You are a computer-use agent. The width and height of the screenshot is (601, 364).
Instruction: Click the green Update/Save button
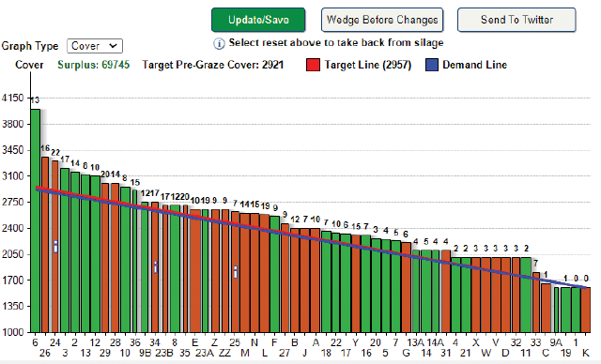coord(258,20)
